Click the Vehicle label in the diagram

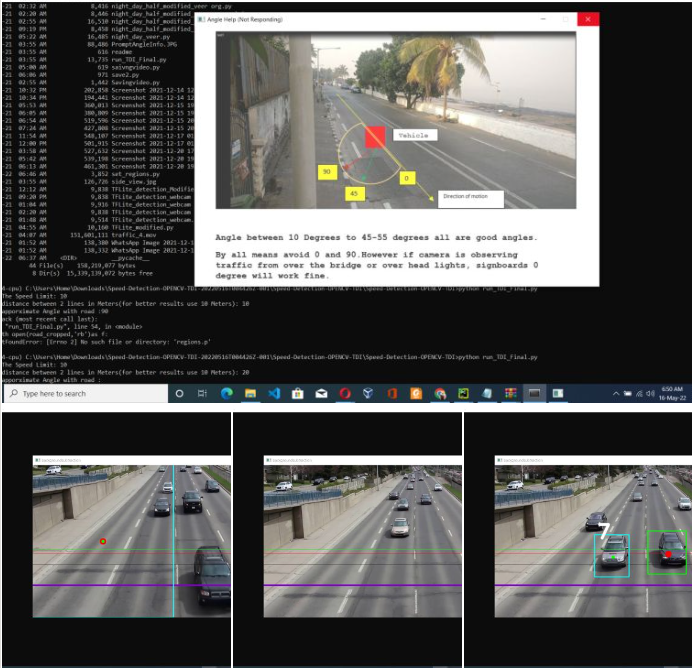point(414,135)
